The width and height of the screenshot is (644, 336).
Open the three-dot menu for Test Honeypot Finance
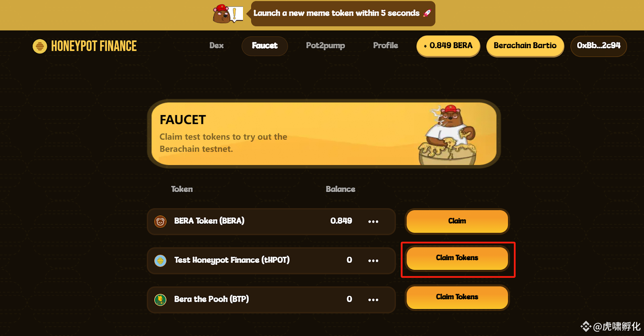click(x=373, y=261)
